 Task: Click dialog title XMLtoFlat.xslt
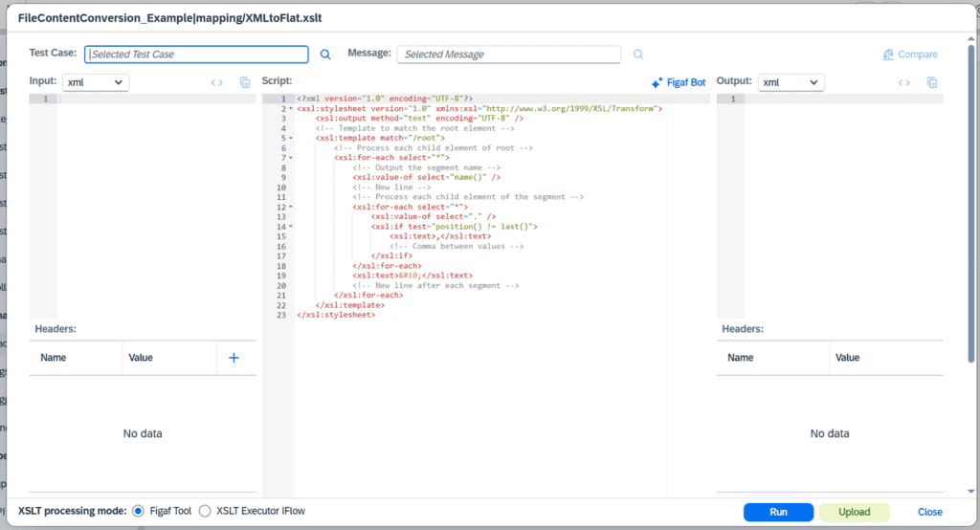[x=169, y=18]
